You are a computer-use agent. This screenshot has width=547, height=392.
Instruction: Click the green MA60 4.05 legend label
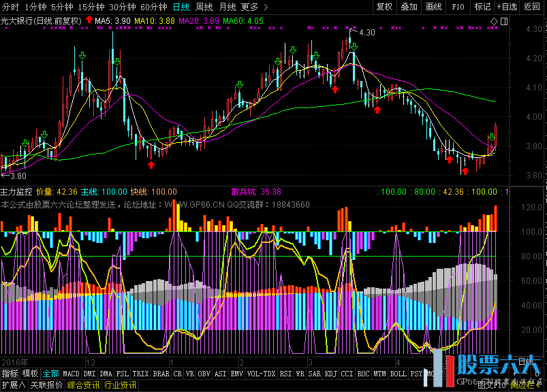coord(245,21)
